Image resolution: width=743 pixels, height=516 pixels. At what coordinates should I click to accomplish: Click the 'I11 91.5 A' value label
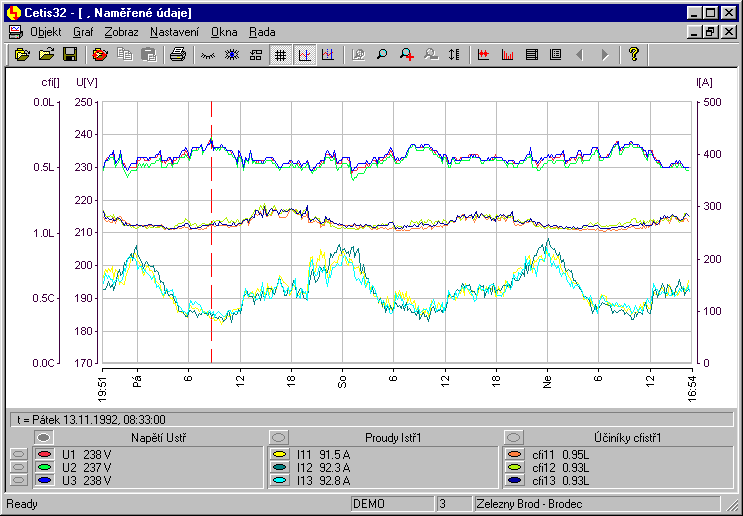point(324,454)
